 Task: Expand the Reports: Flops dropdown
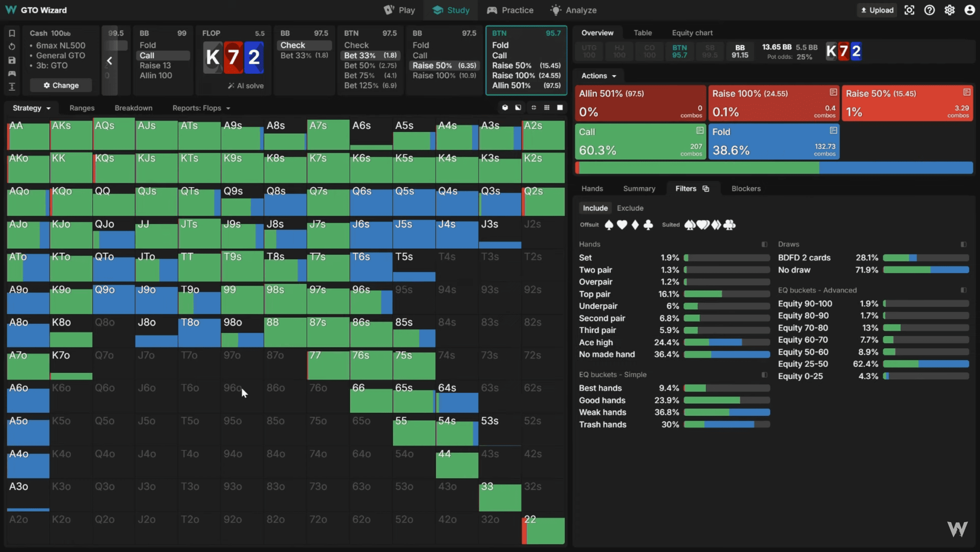click(x=201, y=108)
